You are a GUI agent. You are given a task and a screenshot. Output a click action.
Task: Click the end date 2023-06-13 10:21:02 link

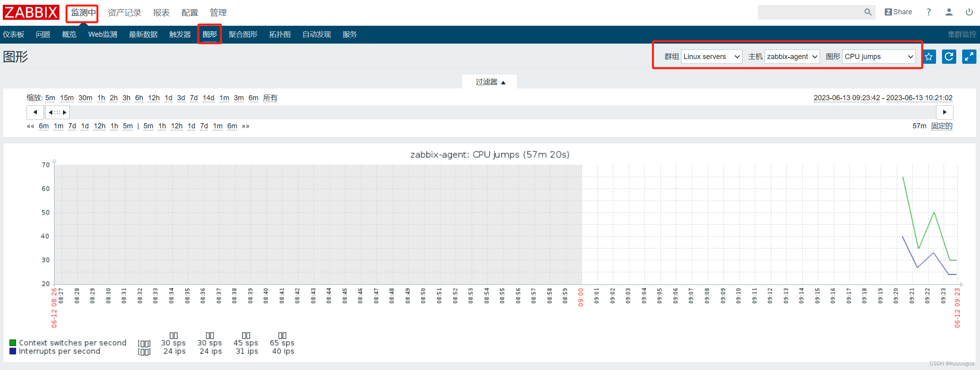(x=919, y=98)
